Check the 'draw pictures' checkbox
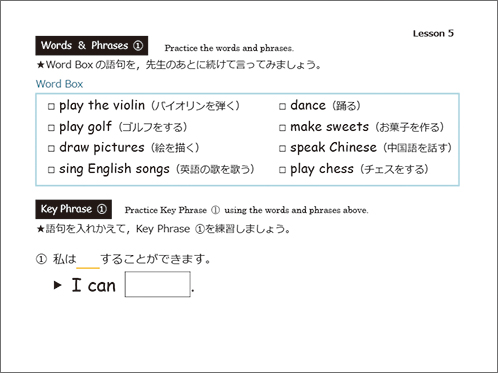Image resolution: width=498 pixels, height=373 pixels. 51,148
